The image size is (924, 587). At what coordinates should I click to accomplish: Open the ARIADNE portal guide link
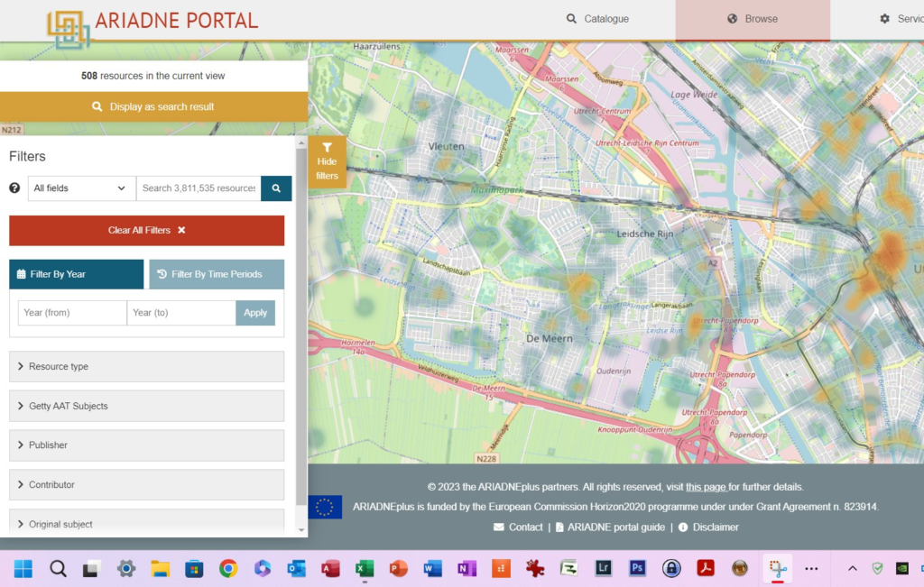[615, 527]
